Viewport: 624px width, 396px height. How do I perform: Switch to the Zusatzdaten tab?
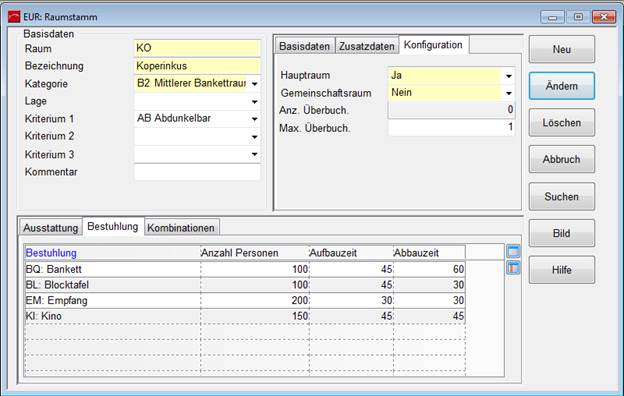pyautogui.click(x=367, y=46)
